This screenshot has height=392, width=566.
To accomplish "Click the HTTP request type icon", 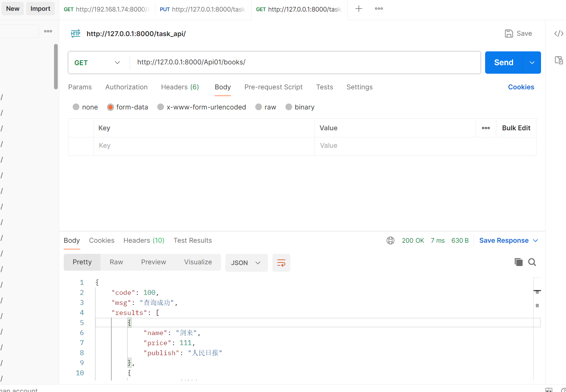I will point(76,34).
